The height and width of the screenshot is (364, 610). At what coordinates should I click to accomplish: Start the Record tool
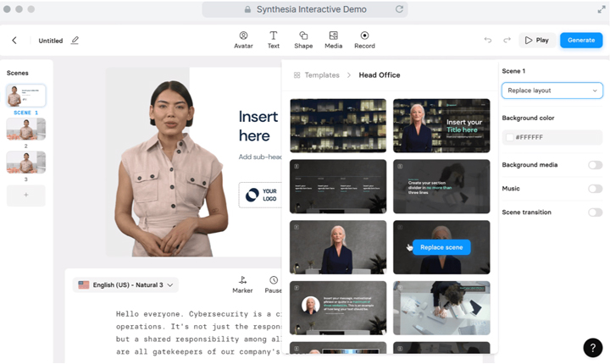[364, 40]
